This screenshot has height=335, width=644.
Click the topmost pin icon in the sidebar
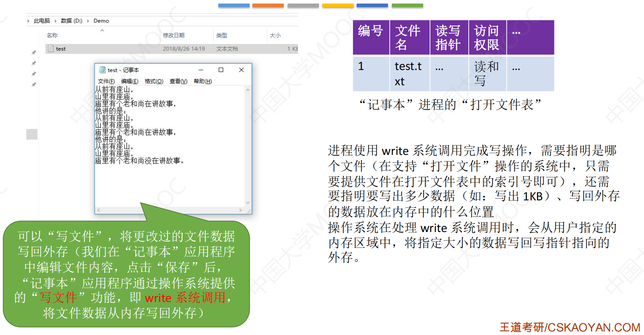34,53
